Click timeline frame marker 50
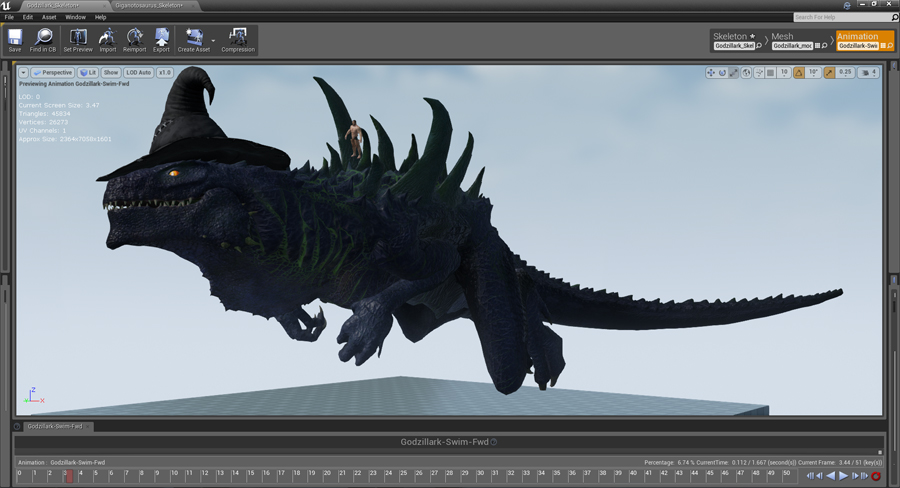Image resolution: width=900 pixels, height=488 pixels. point(786,473)
